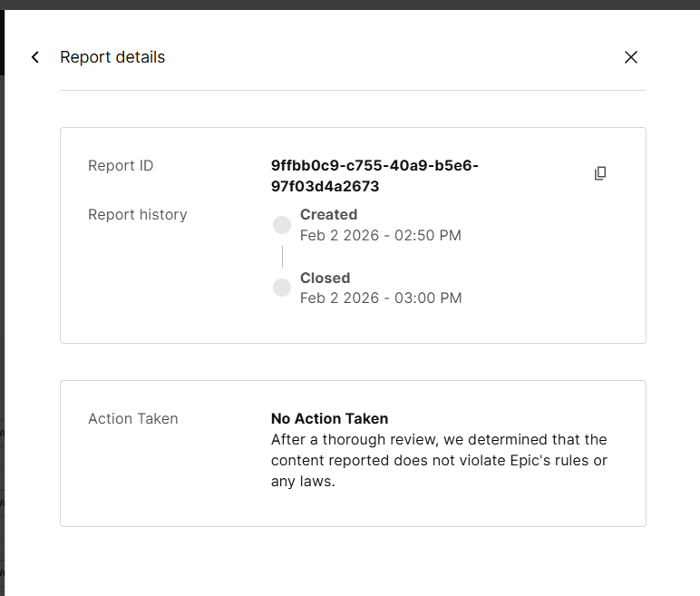Click the timeline dot beside Created

click(x=282, y=225)
